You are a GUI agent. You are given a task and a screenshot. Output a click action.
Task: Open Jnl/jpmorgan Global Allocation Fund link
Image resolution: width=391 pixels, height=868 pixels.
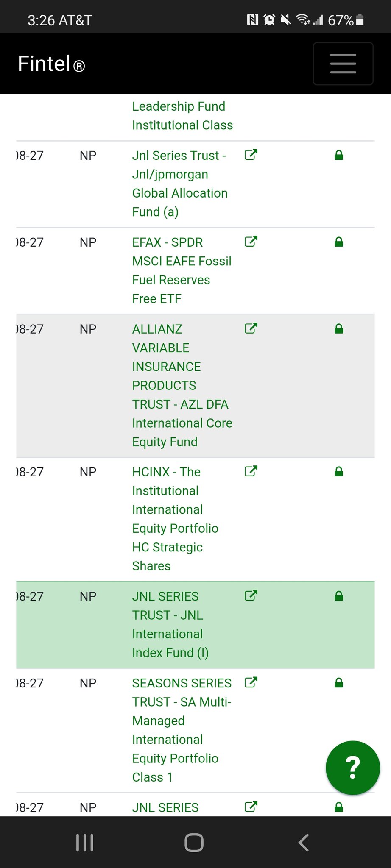pos(179,184)
